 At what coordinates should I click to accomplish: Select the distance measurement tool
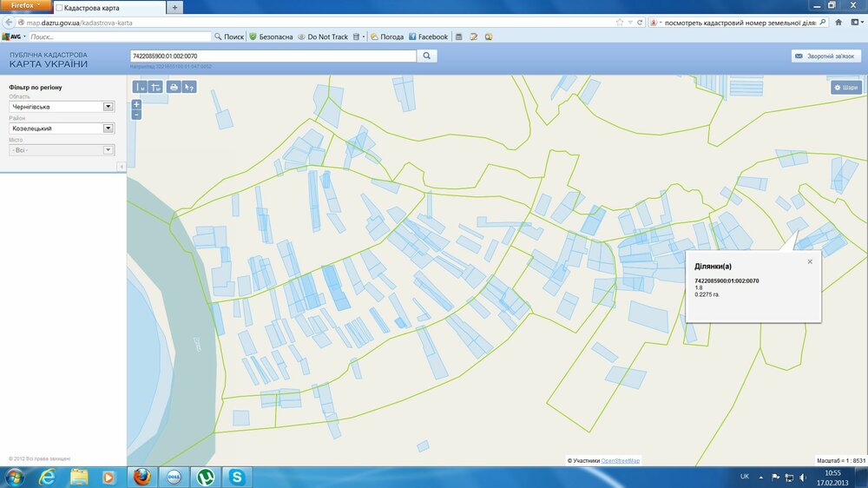(x=140, y=87)
